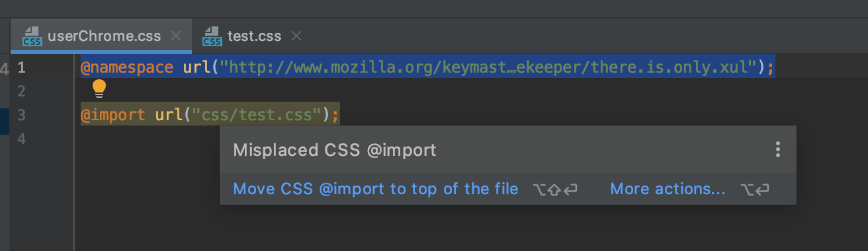Close the userChrome.css tab
The width and height of the screenshot is (868, 251).
pyautogui.click(x=176, y=36)
